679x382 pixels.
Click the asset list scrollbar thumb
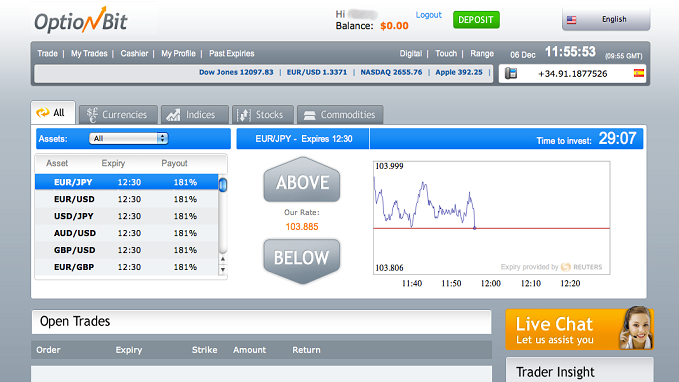pos(223,185)
